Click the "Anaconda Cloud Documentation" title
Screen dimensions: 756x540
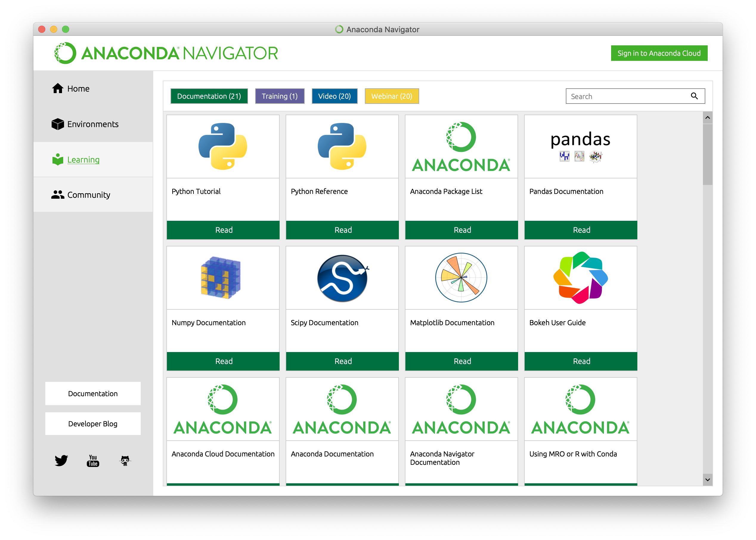click(x=223, y=454)
